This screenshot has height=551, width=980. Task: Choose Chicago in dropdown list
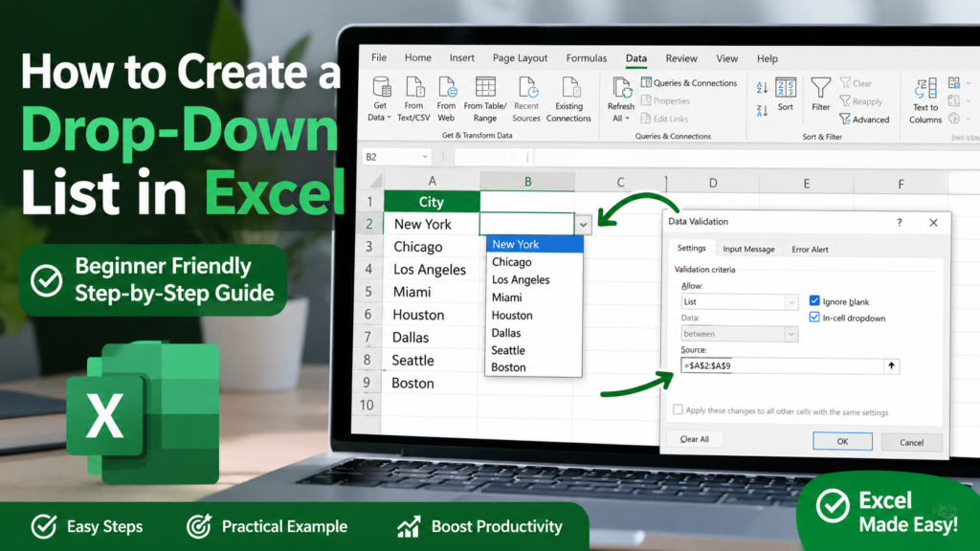tap(534, 262)
